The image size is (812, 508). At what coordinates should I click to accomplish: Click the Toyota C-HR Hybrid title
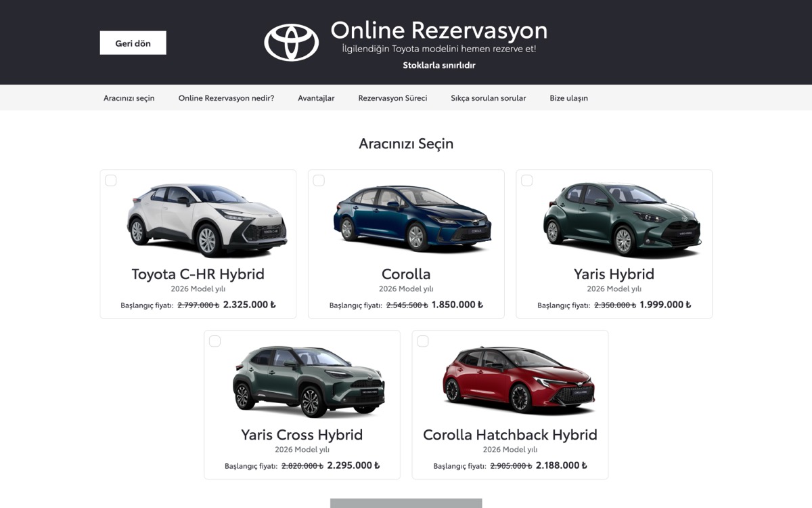[x=198, y=274]
